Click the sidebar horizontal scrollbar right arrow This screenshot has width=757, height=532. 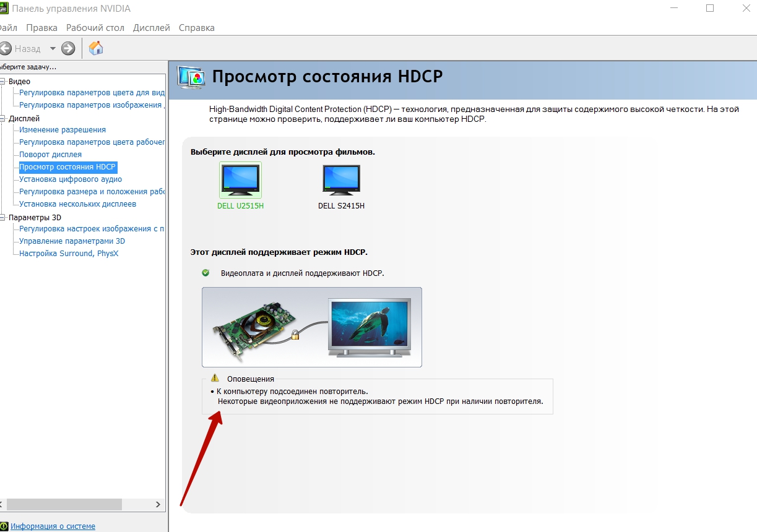coord(158,505)
